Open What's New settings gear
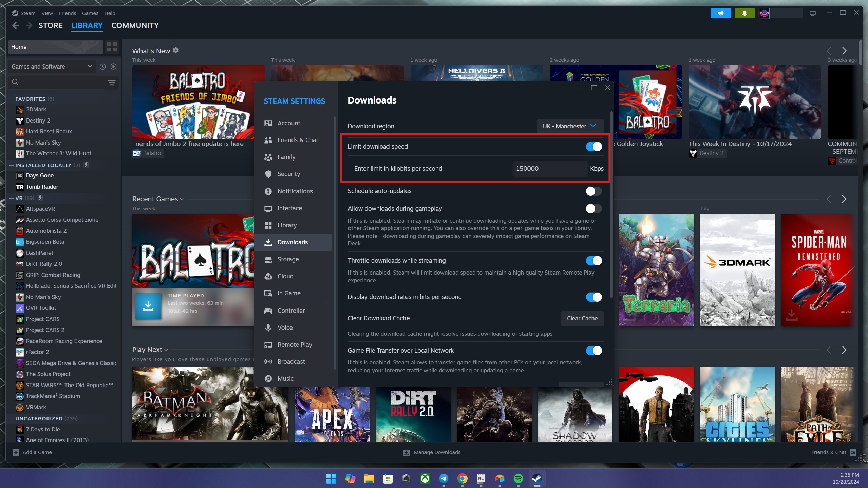Viewport: 868px width, 488px height. (176, 50)
